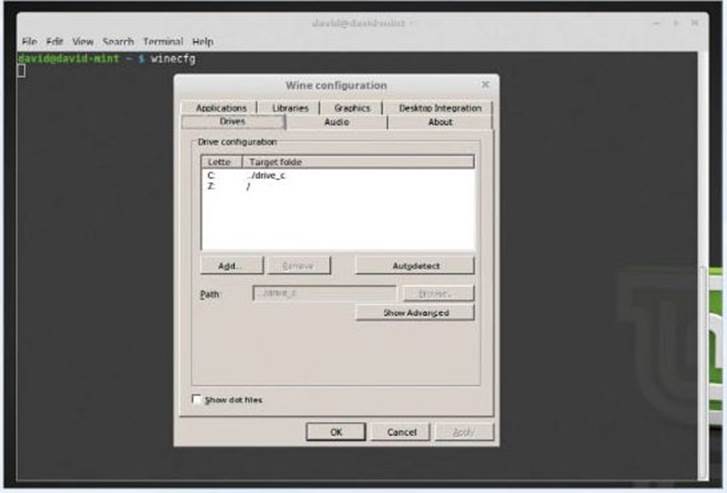Viewport: 727px width, 493px height.
Task: Select the Drives tab
Action: coord(233,122)
